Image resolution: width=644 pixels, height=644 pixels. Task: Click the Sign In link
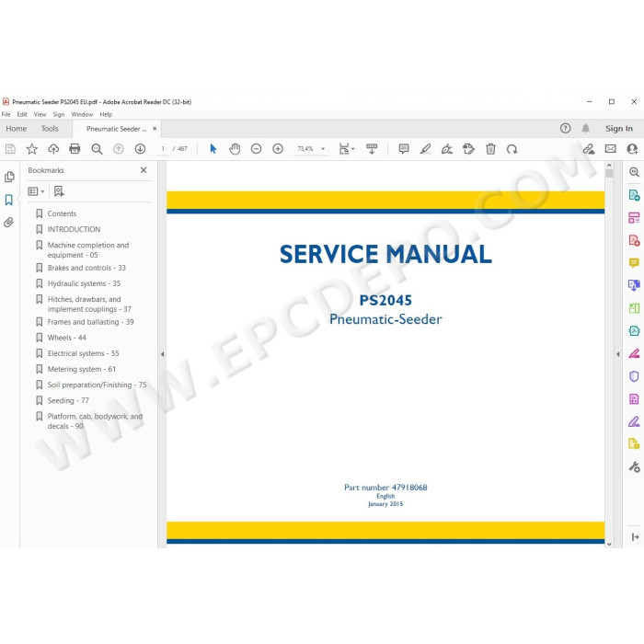click(x=619, y=129)
